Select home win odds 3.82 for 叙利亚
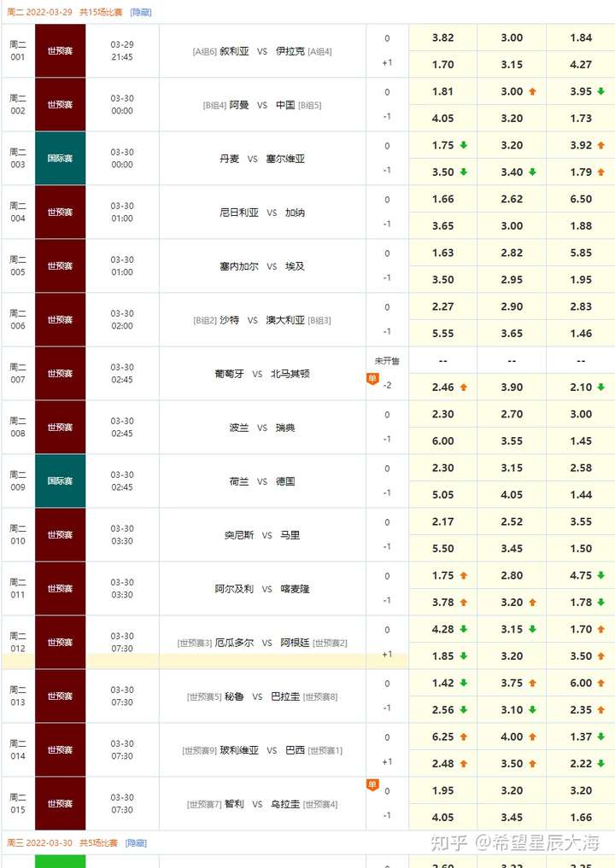 [x=442, y=38]
